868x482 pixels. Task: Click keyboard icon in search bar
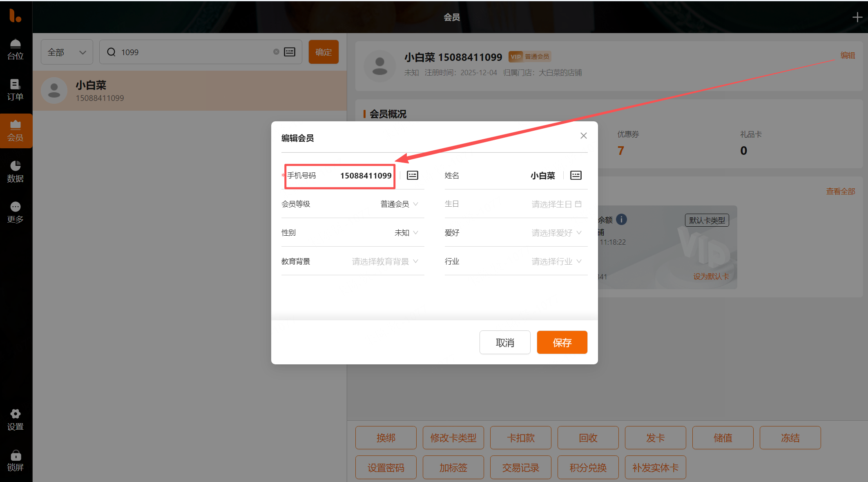(x=290, y=52)
